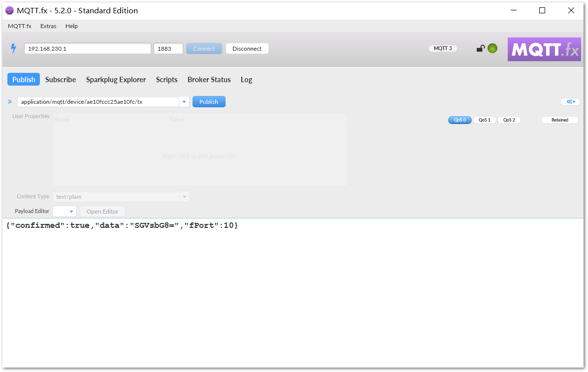Select QoS 1 quality level

coord(485,120)
